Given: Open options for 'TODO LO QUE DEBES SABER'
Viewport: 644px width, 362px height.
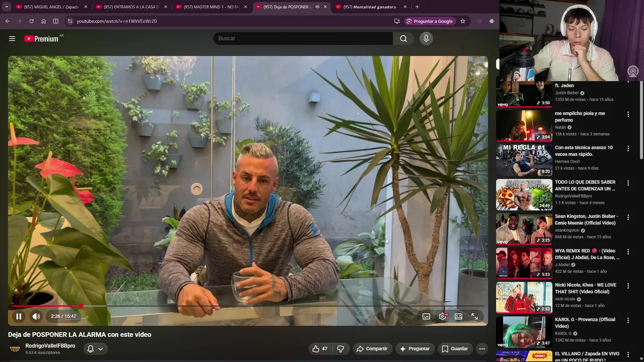Looking at the screenshot, I should coord(628,183).
